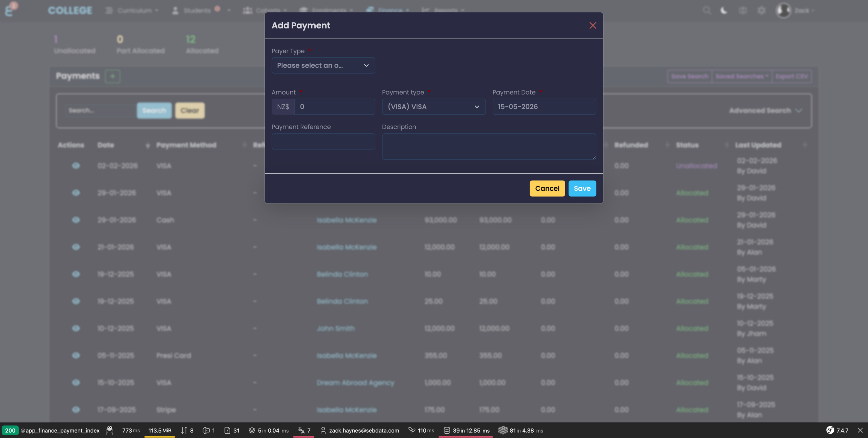The height and width of the screenshot is (438, 868).
Task: Click the globe language icon
Action: coord(743,11)
